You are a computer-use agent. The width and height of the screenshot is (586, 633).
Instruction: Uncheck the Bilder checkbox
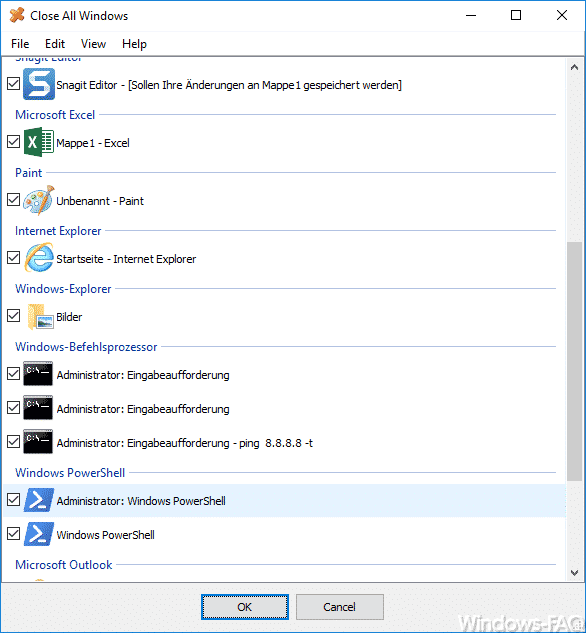[13, 316]
